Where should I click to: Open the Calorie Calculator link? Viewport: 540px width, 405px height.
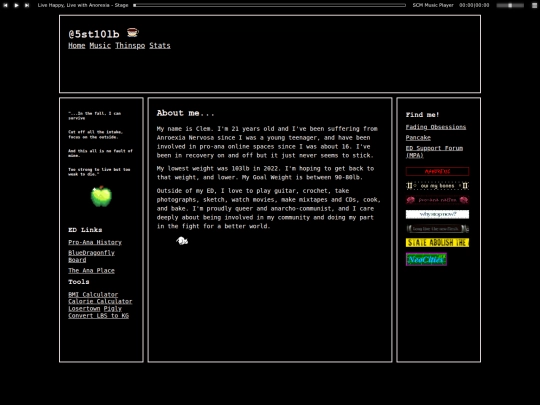tap(100, 301)
